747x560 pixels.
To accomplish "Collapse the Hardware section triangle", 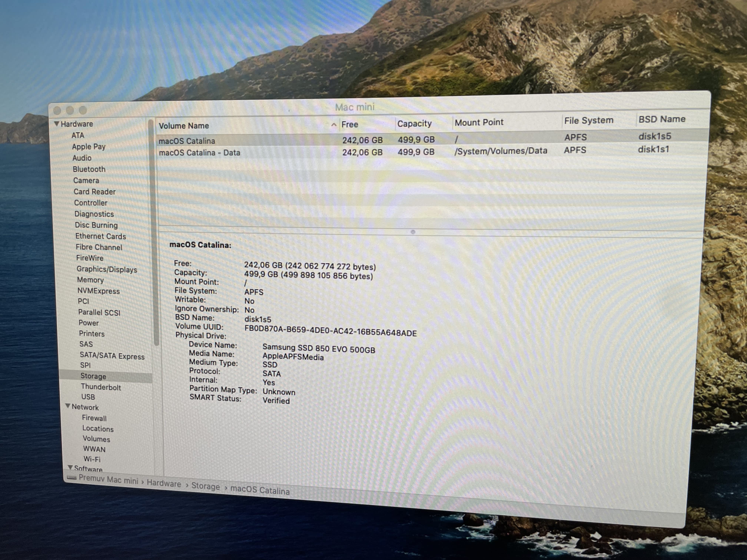I will [x=57, y=124].
